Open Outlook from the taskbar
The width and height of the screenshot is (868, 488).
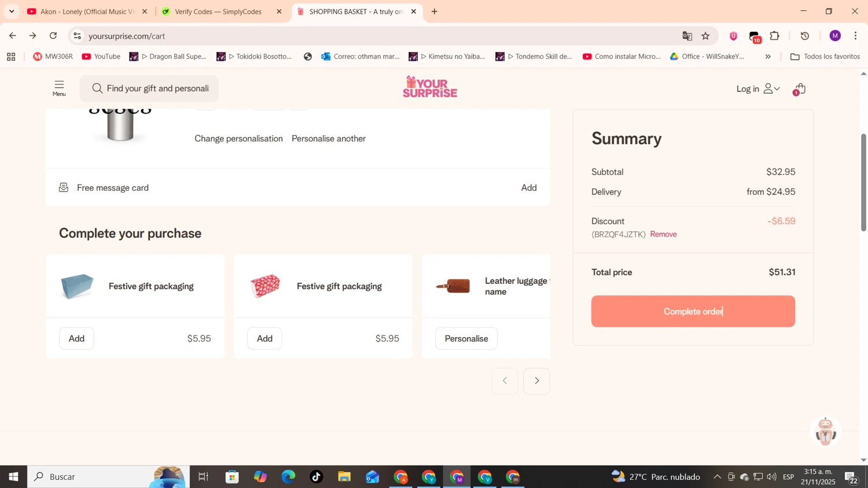(372, 477)
